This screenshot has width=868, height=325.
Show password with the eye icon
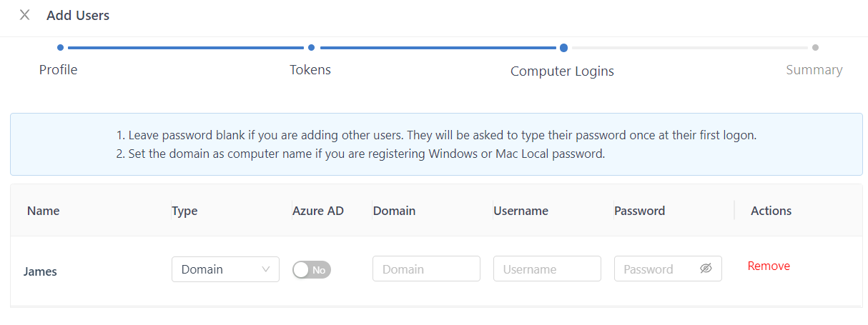(706, 269)
